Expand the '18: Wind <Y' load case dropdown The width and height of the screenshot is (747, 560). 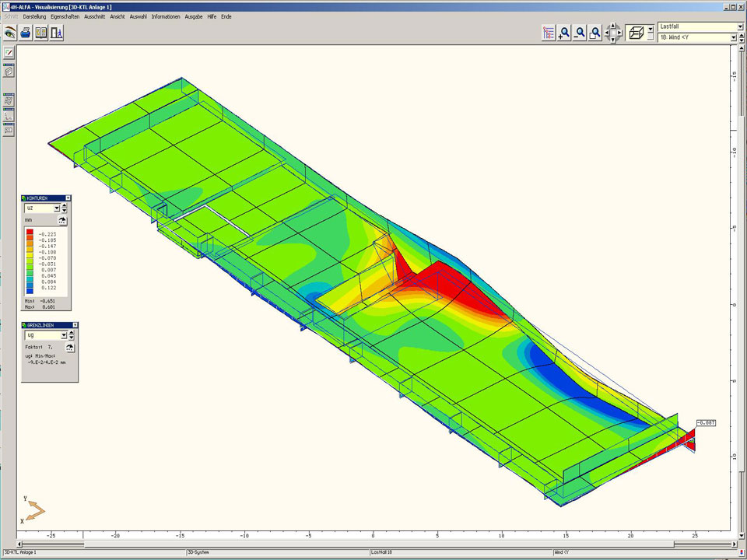tap(733, 37)
